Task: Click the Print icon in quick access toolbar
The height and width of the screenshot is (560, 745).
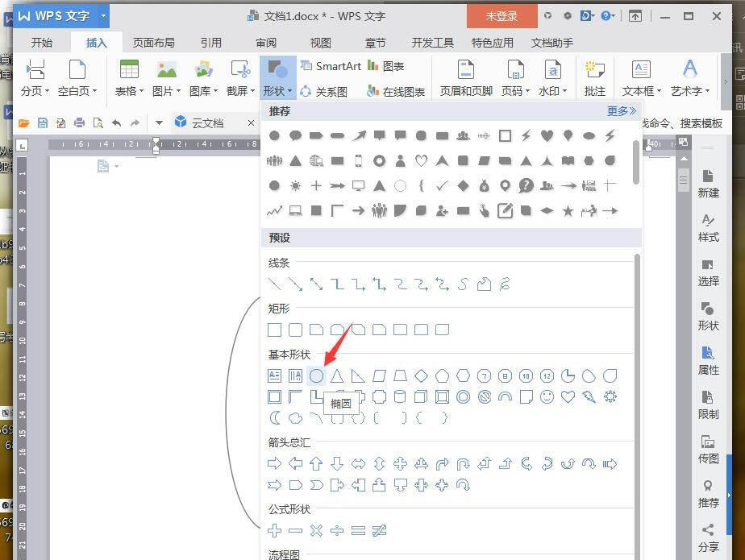Action: point(79,123)
